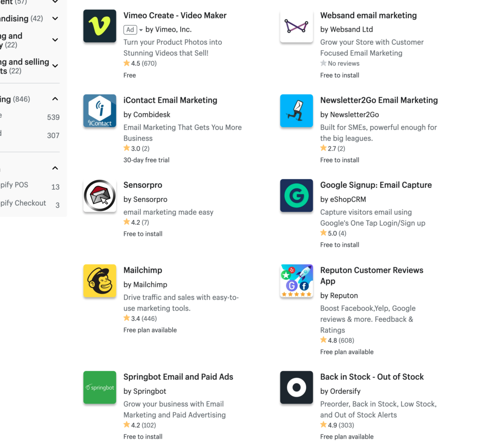
Task: Click the Mailchimp monkey app icon
Action: pos(99,281)
